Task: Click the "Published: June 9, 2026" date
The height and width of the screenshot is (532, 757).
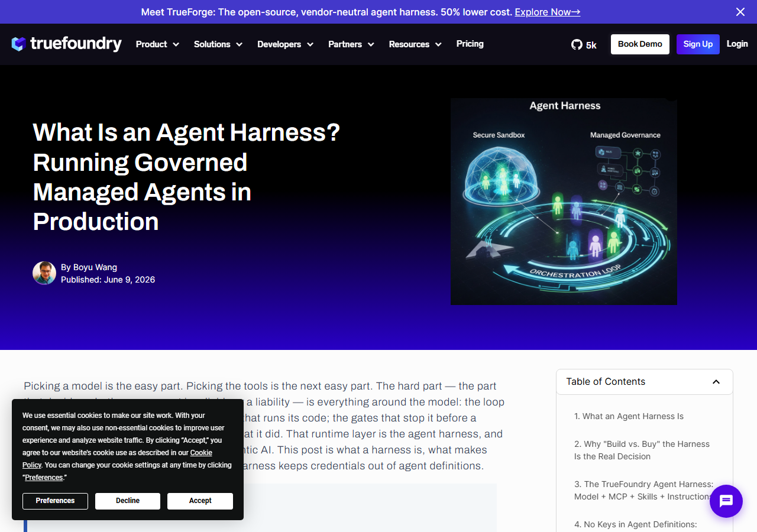Action: tap(108, 280)
